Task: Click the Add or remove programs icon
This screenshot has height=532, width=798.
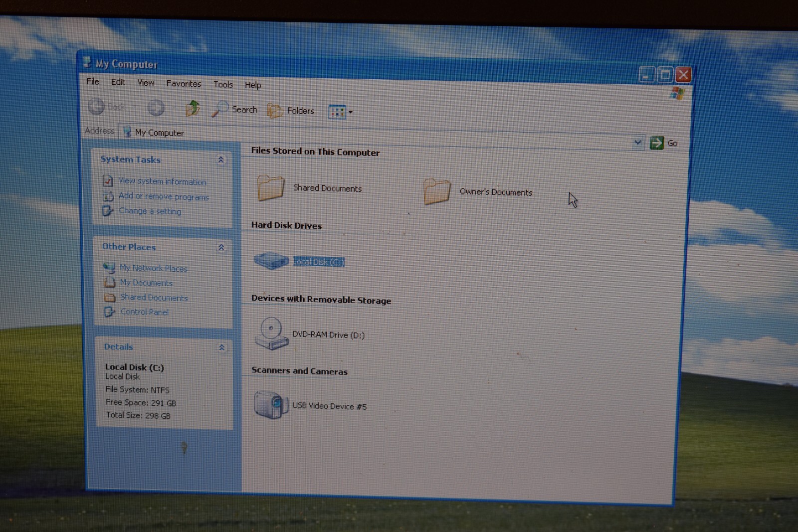Action: point(108,196)
